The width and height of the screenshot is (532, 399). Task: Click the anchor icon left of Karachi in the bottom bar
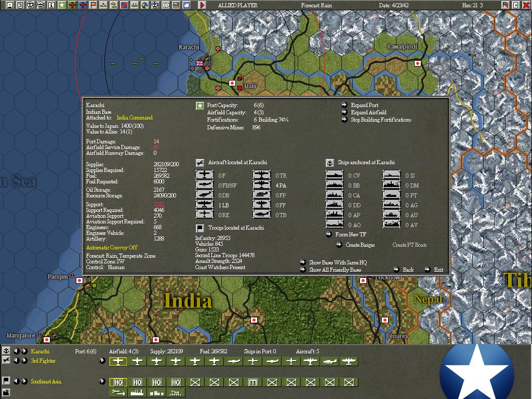click(6, 351)
